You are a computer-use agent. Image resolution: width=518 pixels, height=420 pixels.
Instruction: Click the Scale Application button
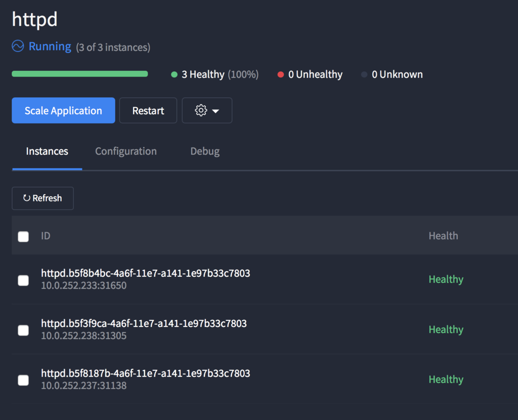[x=63, y=110]
